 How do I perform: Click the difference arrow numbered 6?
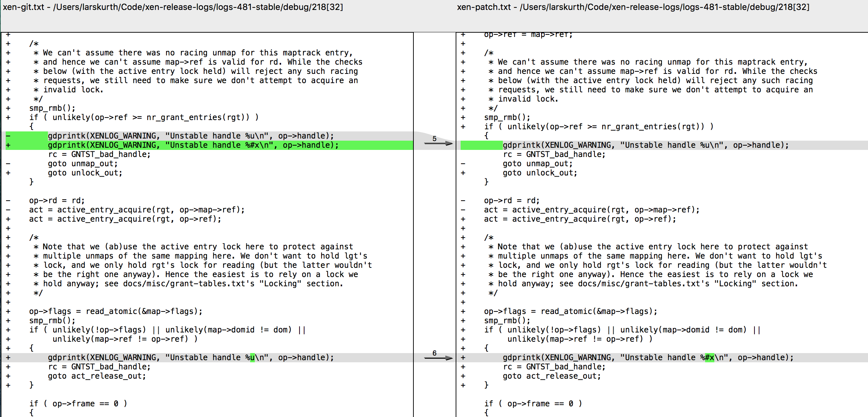point(438,357)
